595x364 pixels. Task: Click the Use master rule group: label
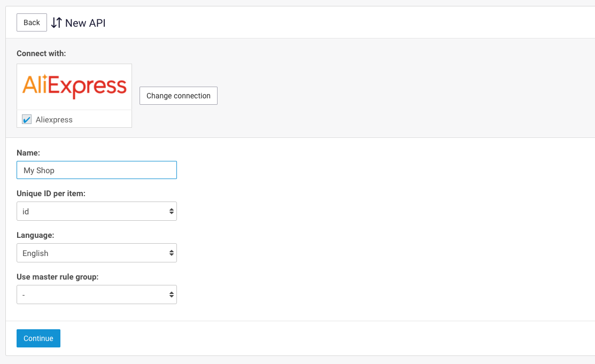click(x=57, y=277)
